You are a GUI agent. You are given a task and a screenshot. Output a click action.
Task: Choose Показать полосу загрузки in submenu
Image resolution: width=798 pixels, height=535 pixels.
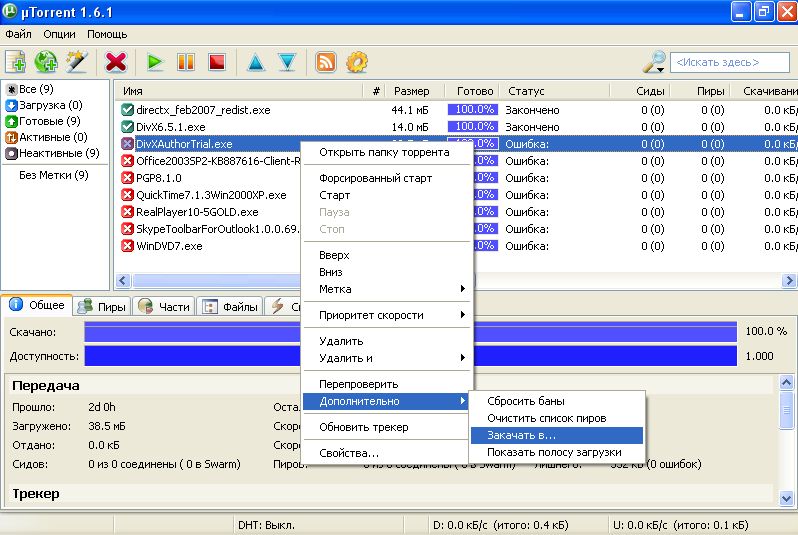(557, 452)
